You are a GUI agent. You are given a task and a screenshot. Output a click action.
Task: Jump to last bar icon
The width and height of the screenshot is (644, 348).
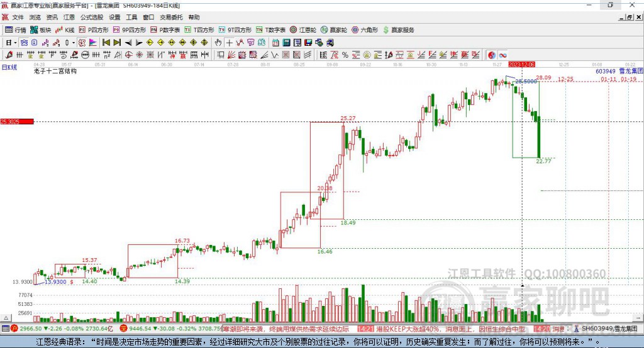click(117, 43)
